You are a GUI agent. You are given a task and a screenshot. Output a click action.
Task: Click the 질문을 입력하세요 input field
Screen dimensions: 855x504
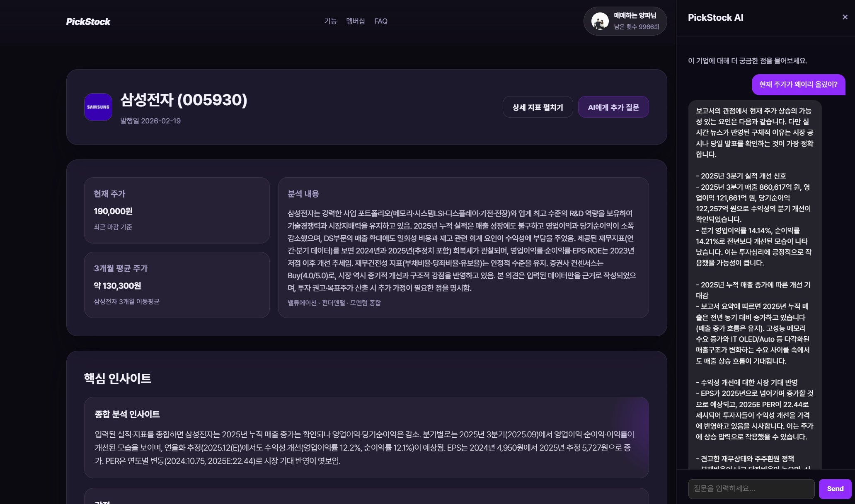[751, 489]
